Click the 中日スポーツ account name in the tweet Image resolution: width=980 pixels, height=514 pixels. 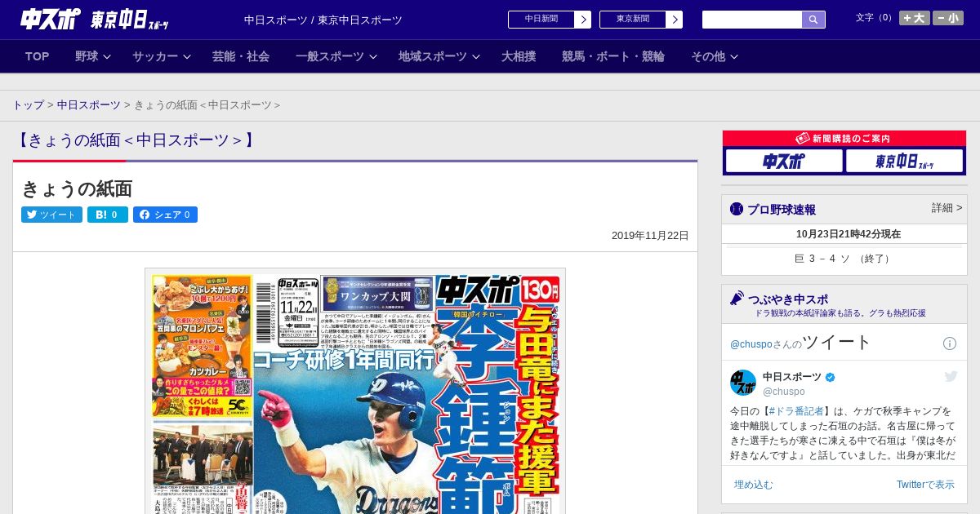[x=792, y=376]
